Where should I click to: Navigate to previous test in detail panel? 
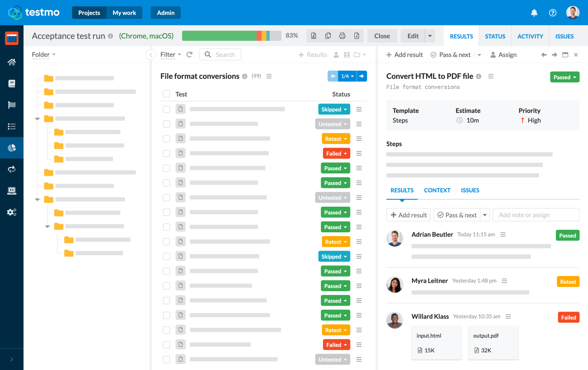(x=544, y=55)
